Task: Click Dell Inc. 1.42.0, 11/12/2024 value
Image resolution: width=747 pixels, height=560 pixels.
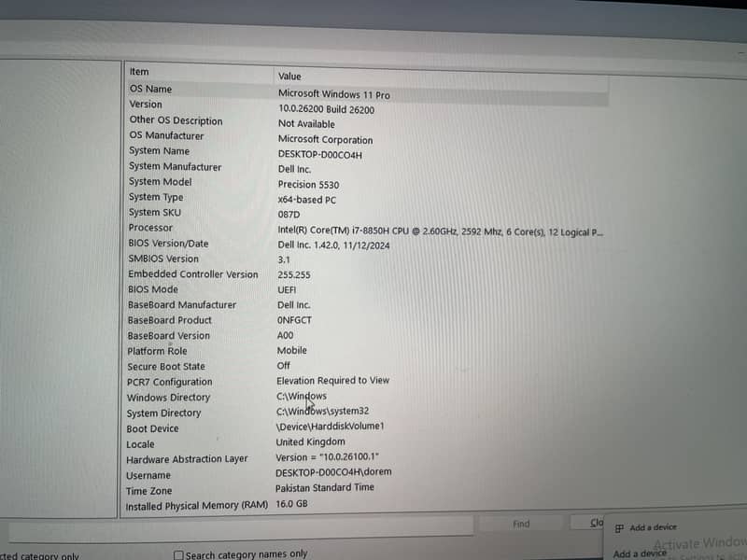Action: coord(333,245)
